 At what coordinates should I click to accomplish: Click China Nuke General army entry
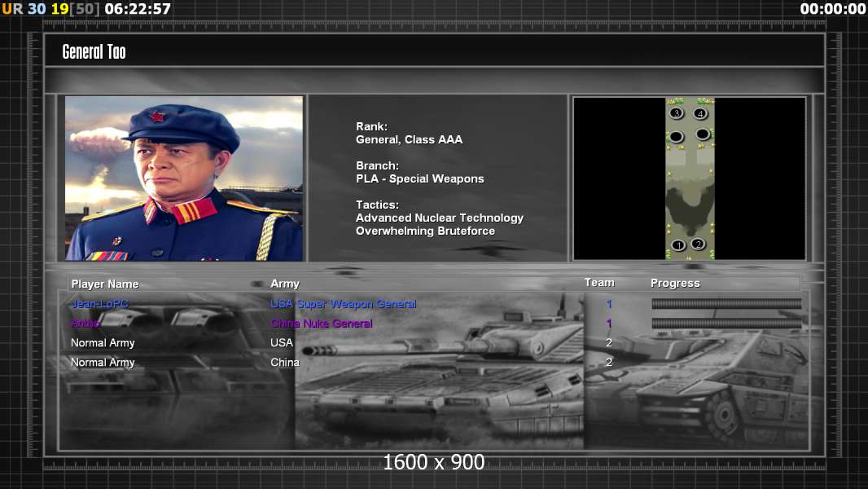point(322,323)
